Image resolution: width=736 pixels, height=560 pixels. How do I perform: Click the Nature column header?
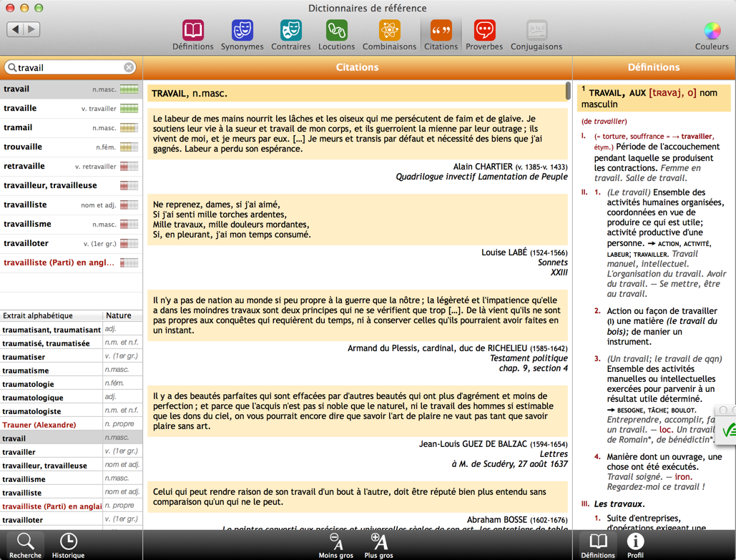[x=122, y=315]
